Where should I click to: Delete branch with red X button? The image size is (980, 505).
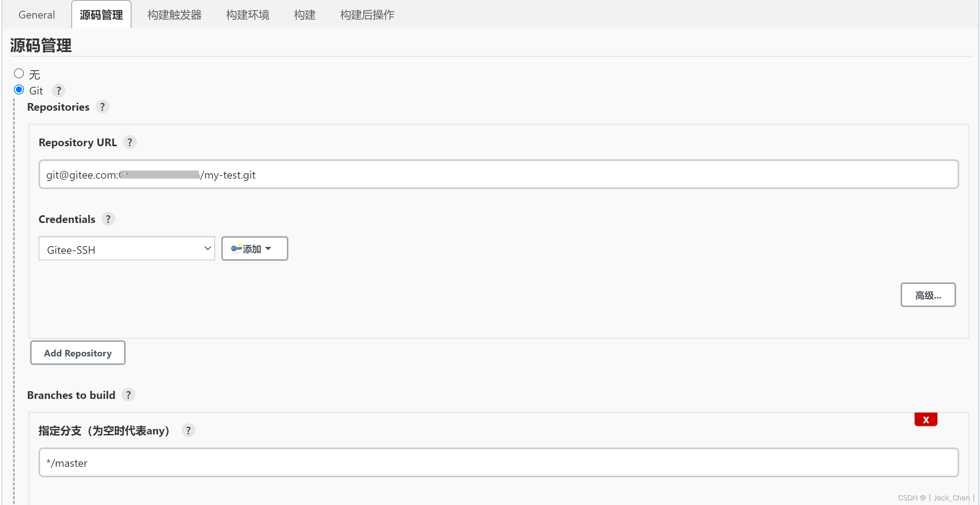tap(925, 420)
